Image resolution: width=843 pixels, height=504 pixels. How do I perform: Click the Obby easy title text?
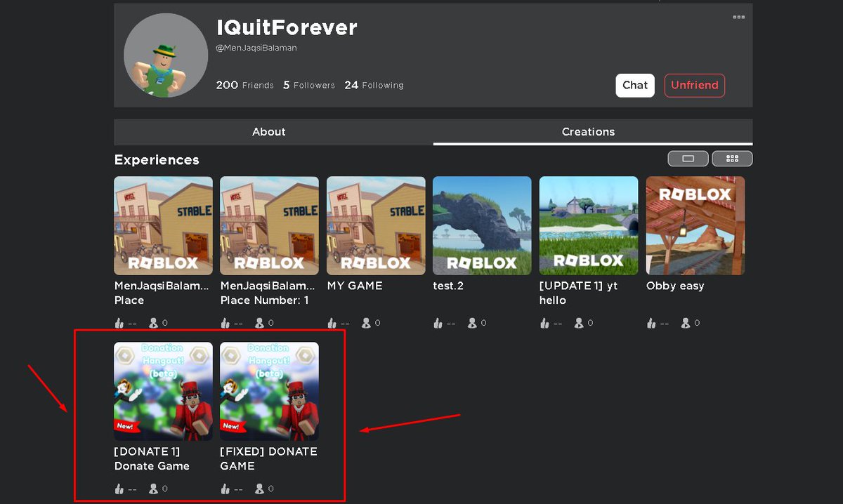[x=675, y=286]
